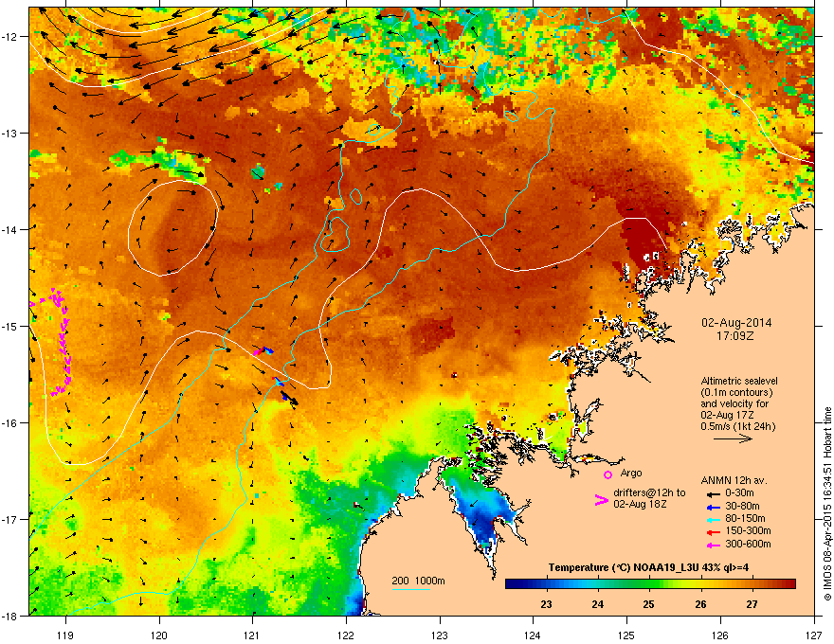Click the magenta drifters arrowhead legend symbol
This screenshot has height=644, width=834.
601,500
